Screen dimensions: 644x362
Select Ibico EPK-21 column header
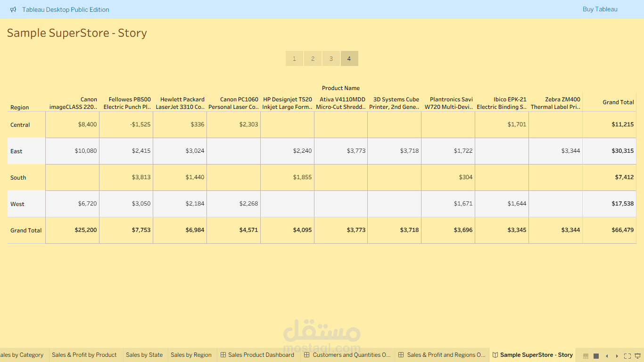[502, 103]
